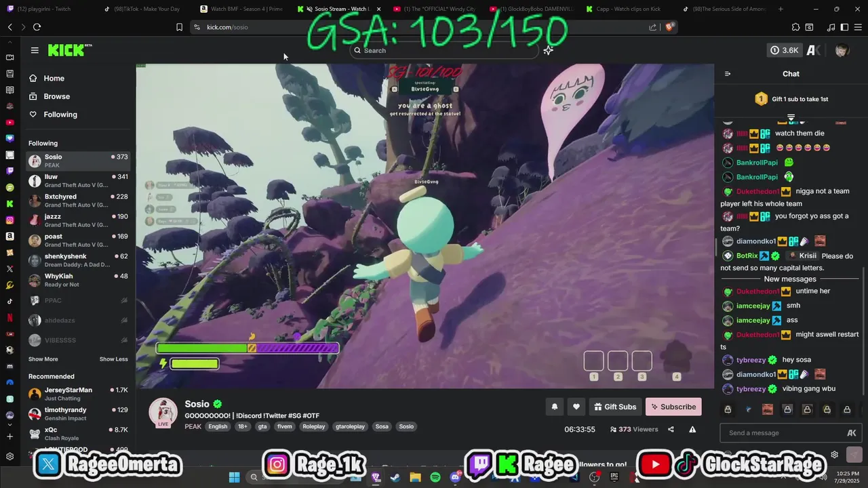Open Discord from the taskbar
The image size is (868, 488).
455,477
